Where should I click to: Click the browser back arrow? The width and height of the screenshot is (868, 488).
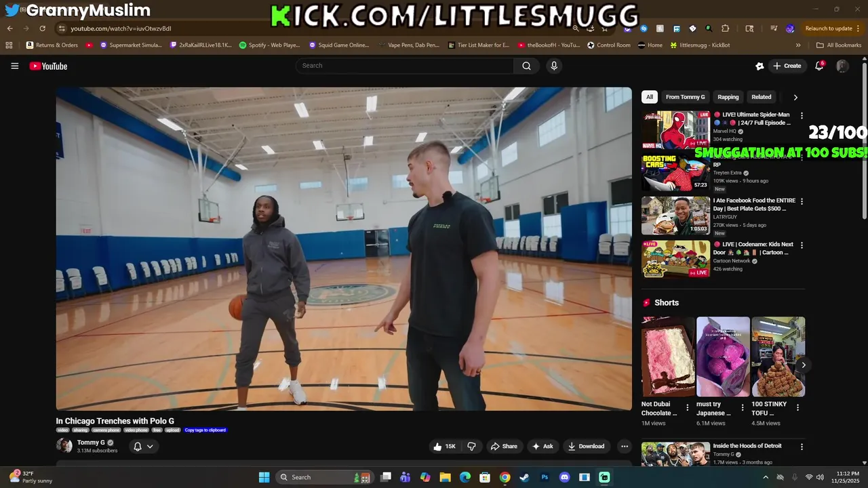(9, 28)
